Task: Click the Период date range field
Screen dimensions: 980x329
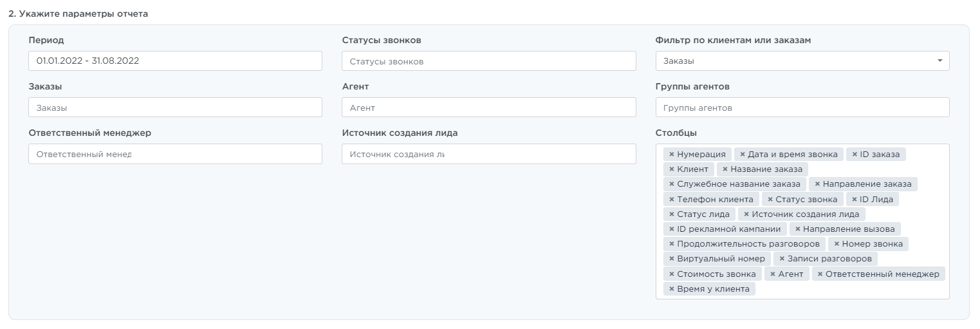Action: (x=175, y=61)
